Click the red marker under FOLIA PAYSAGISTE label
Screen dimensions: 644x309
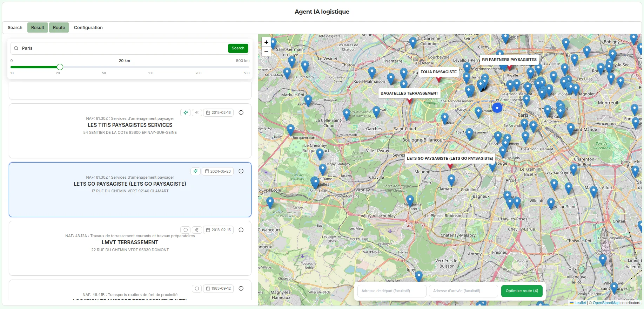[x=438, y=80]
